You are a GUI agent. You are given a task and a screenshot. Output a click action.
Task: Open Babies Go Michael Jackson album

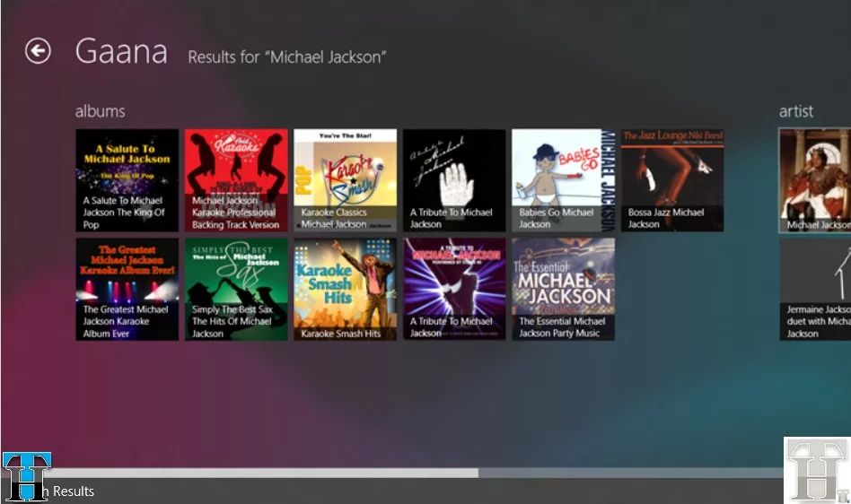point(564,180)
